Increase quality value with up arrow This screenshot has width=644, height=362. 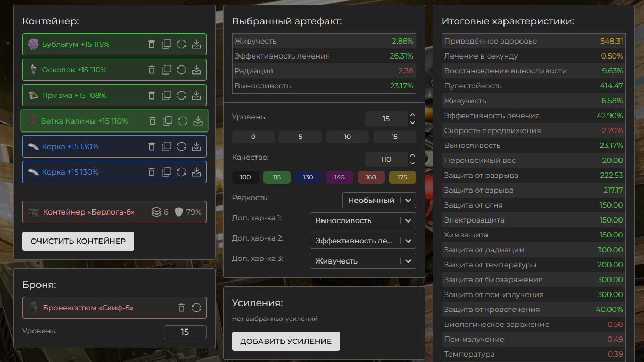[x=412, y=155]
